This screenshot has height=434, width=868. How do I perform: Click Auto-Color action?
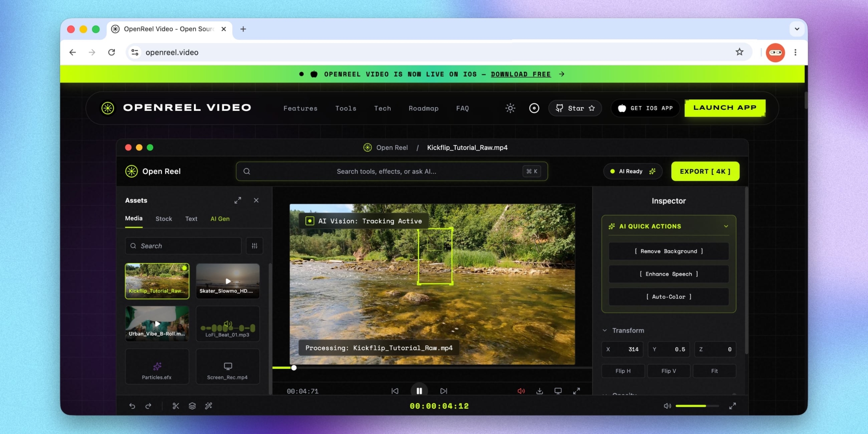tap(669, 297)
